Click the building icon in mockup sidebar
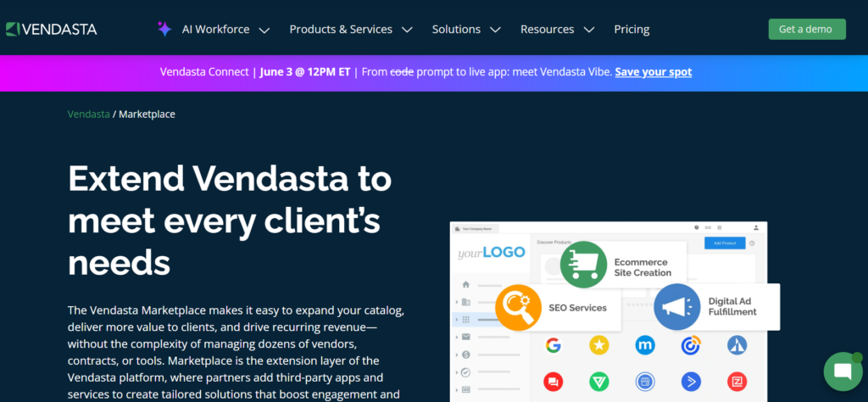 pyautogui.click(x=465, y=302)
